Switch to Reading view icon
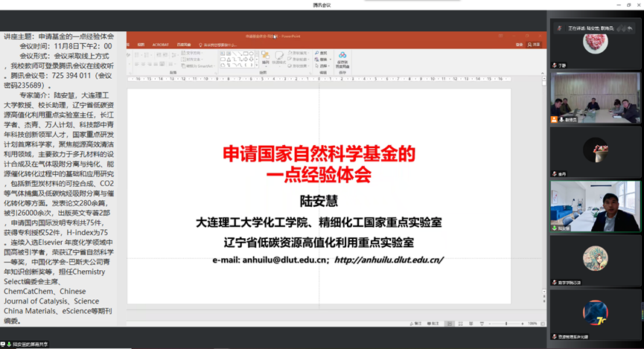 (472, 324)
